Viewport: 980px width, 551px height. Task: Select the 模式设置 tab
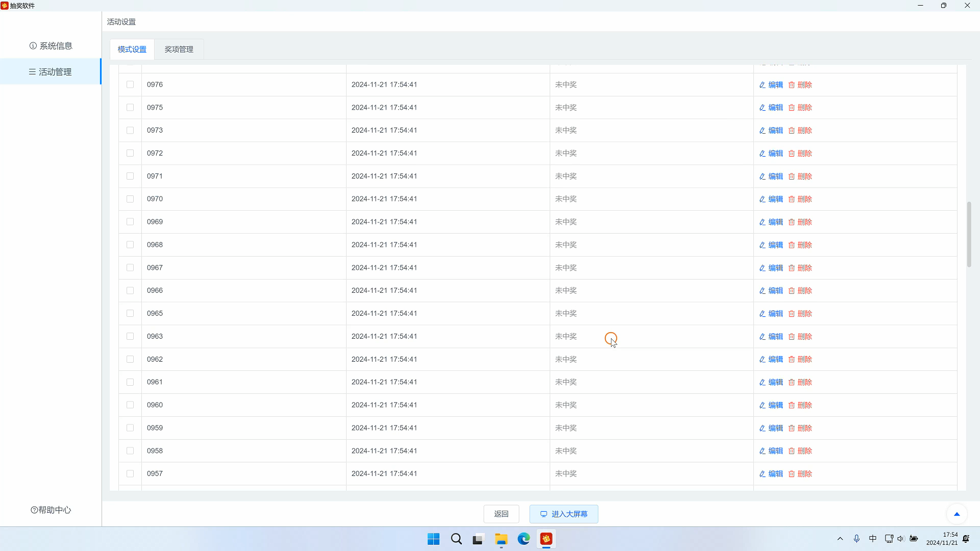[132, 49]
